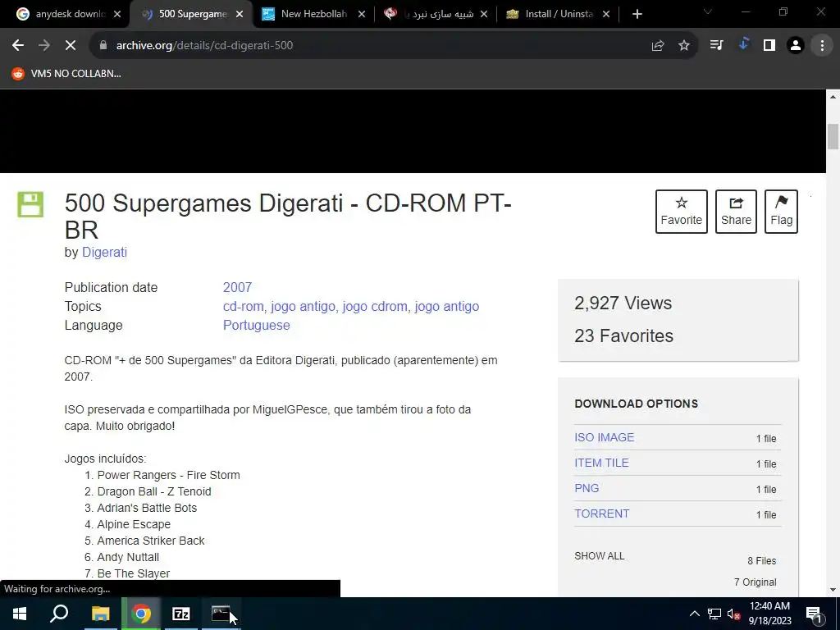The height and width of the screenshot is (630, 840).
Task: Close the Install / Uninstall tab
Action: click(x=606, y=15)
